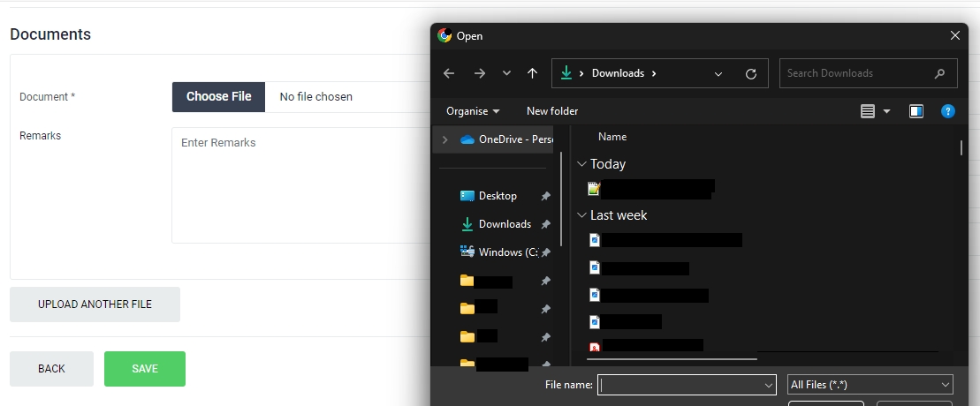Image resolution: width=980 pixels, height=406 pixels.
Task: Open the blue Help question mark icon
Action: coord(947,111)
